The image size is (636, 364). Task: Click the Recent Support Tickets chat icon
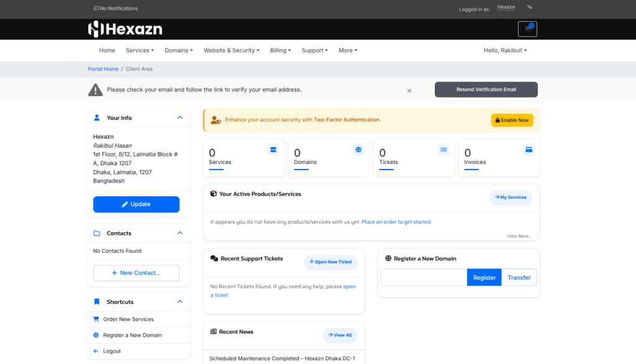pos(214,258)
